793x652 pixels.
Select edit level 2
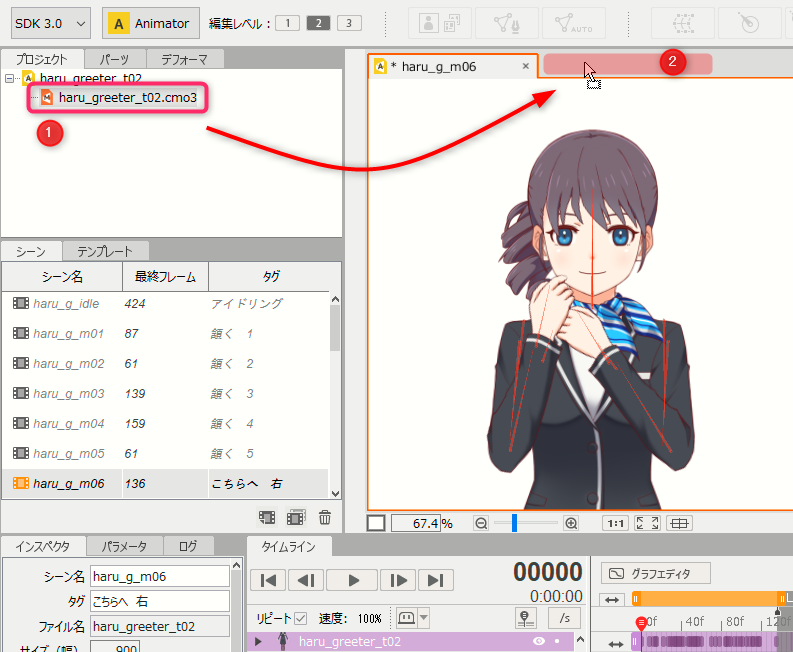click(x=318, y=23)
